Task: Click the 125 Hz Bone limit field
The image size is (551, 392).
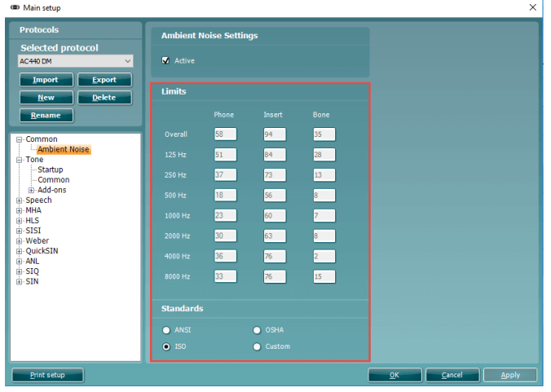Action: pyautogui.click(x=324, y=155)
